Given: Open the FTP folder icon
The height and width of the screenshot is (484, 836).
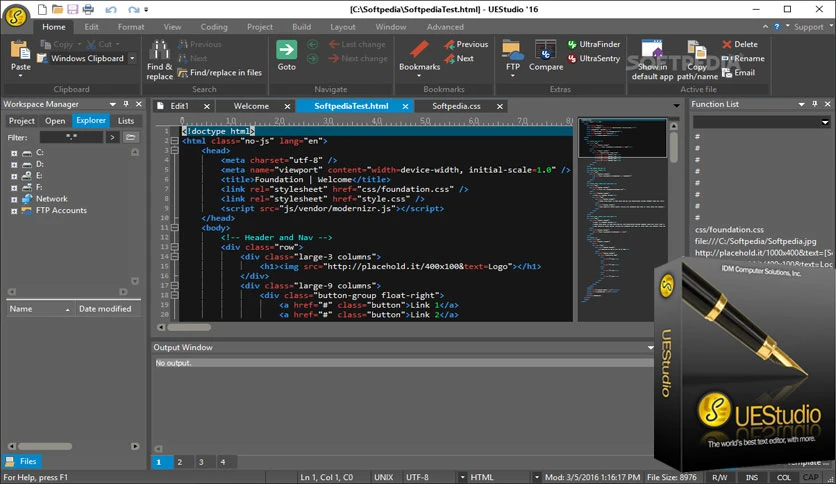Looking at the screenshot, I should pyautogui.click(x=512, y=51).
